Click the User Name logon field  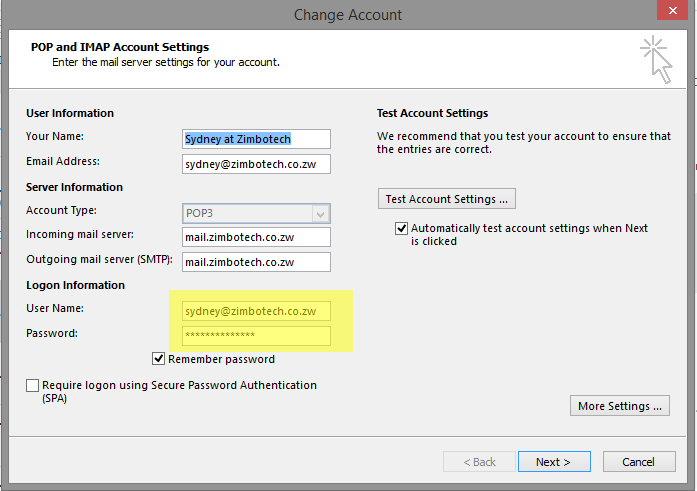click(x=256, y=311)
